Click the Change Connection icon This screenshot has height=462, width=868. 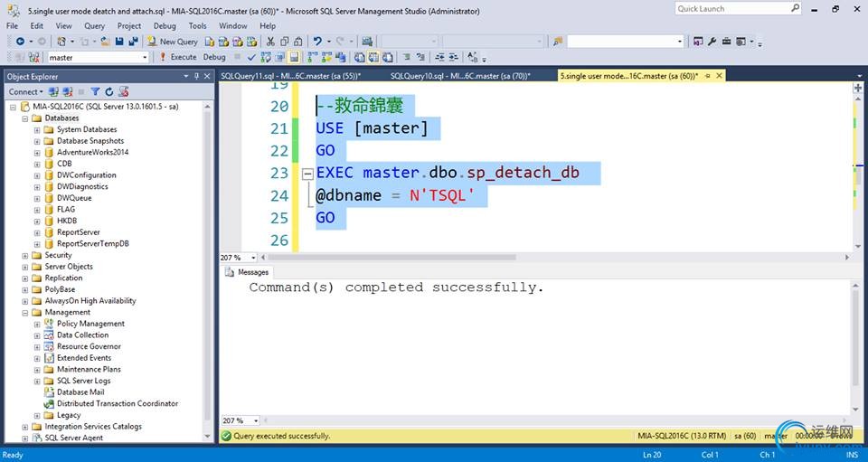point(33,57)
